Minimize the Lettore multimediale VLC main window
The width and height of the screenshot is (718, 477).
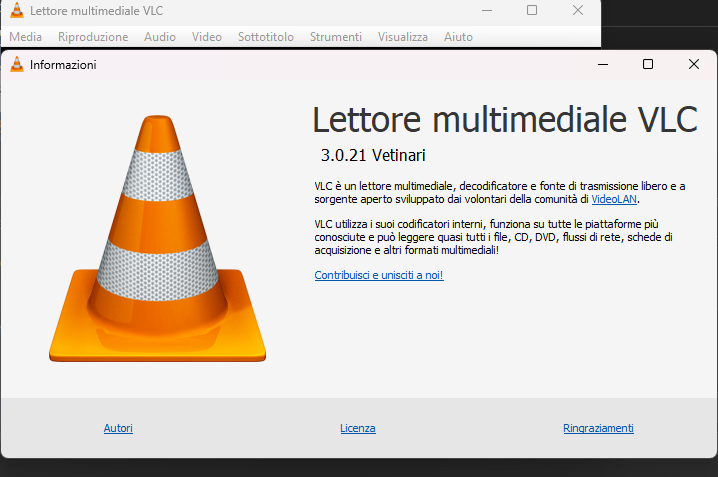[487, 10]
